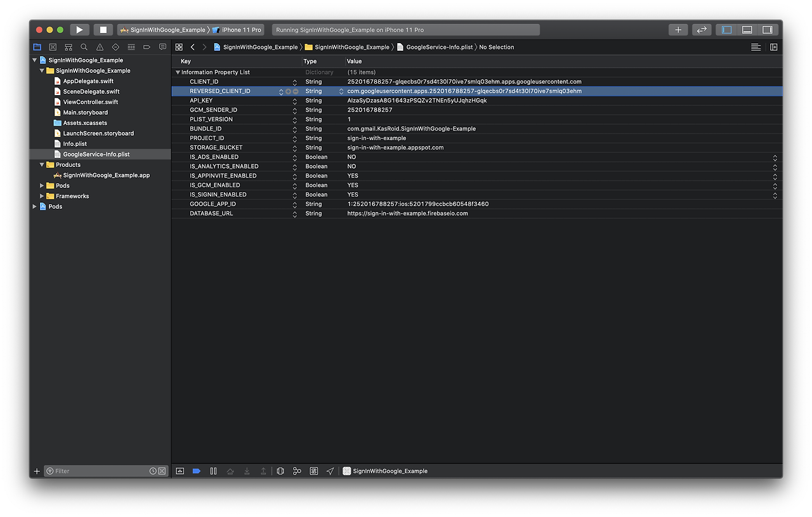Remove the REVERSED_CLIENT_ID row
The height and width of the screenshot is (517, 812).
pyautogui.click(x=295, y=91)
